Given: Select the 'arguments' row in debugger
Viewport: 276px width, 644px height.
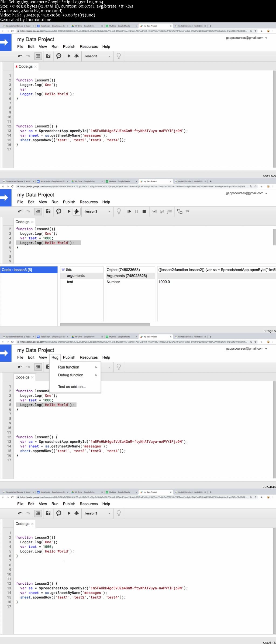Looking at the screenshot, I should pyautogui.click(x=82, y=276).
